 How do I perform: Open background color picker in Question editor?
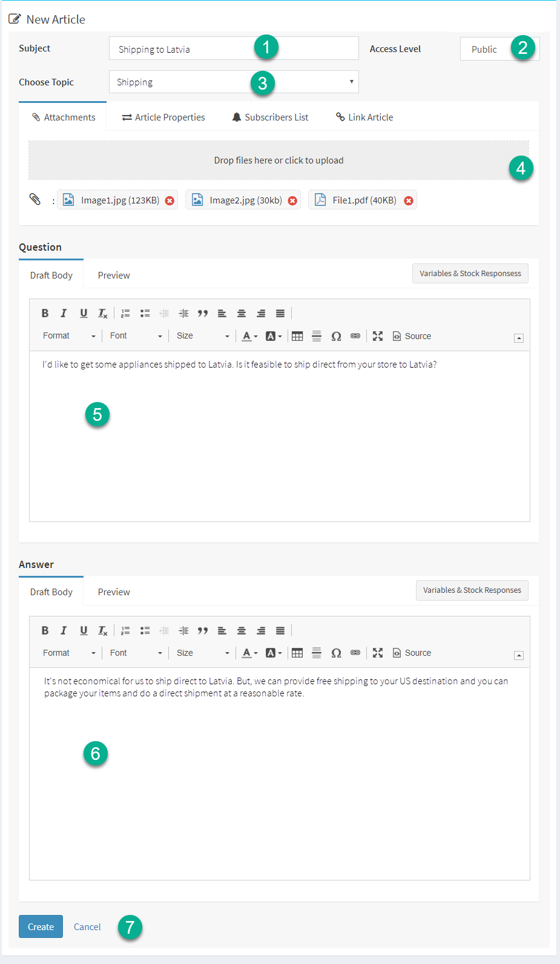pyautogui.click(x=274, y=336)
